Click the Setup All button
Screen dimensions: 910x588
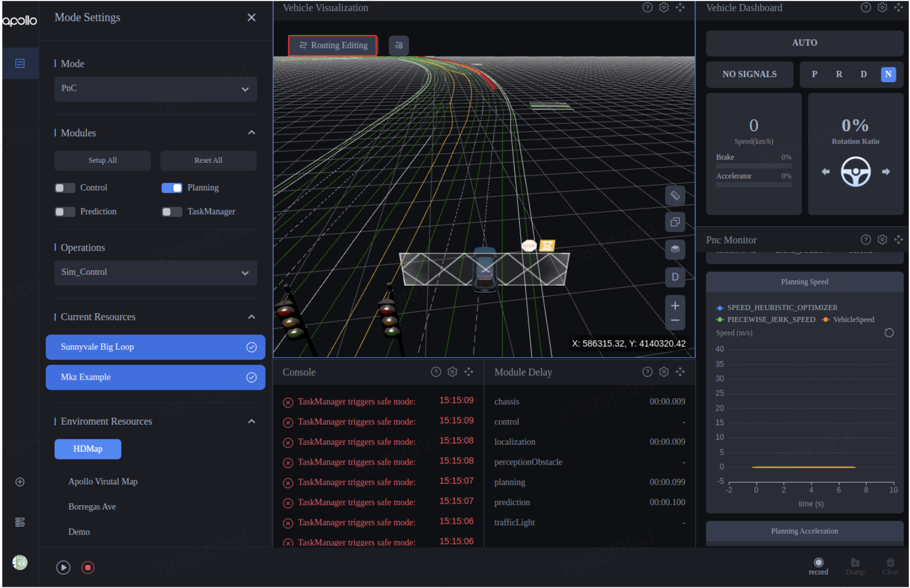[102, 161]
